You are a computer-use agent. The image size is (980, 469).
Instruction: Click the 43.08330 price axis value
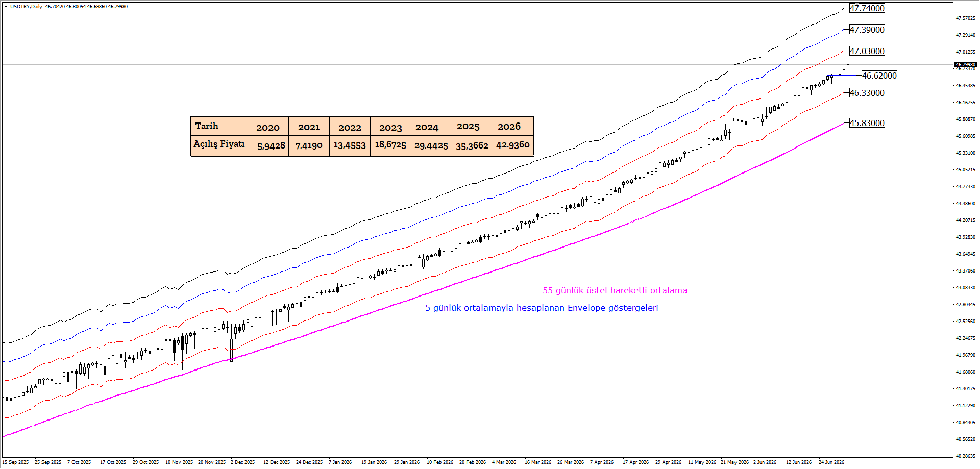point(966,288)
